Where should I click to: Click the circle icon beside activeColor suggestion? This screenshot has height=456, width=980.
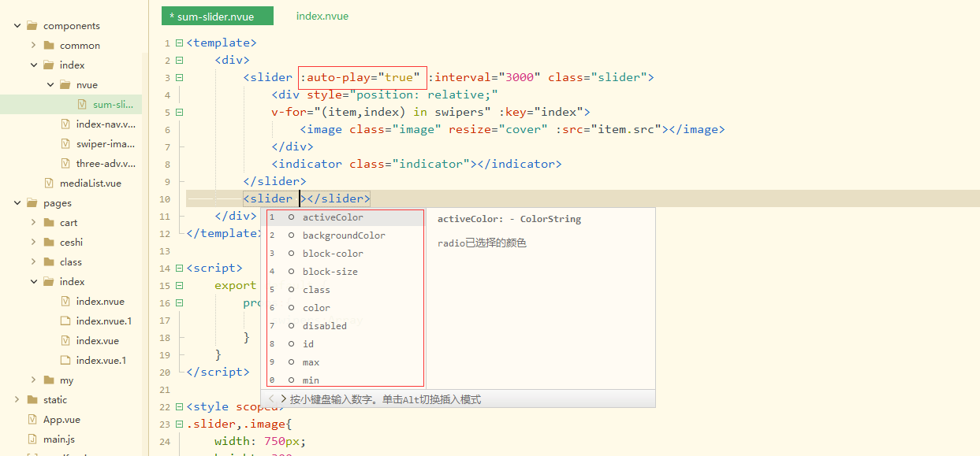click(x=291, y=217)
